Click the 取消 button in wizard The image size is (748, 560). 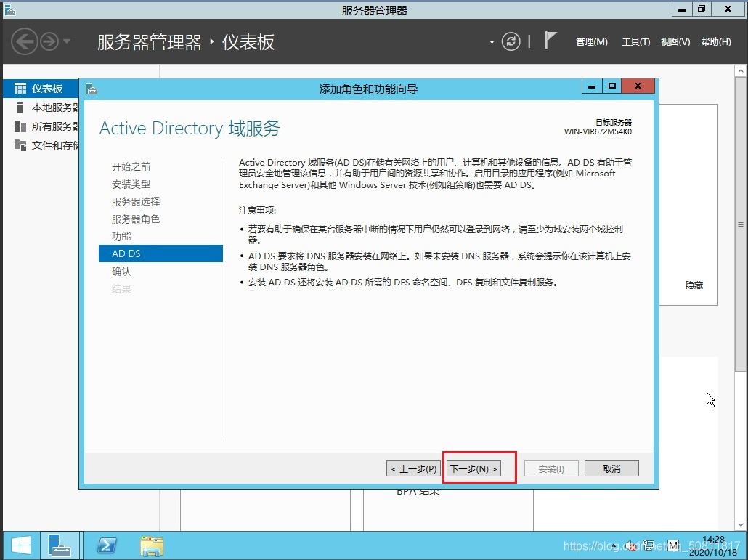611,468
